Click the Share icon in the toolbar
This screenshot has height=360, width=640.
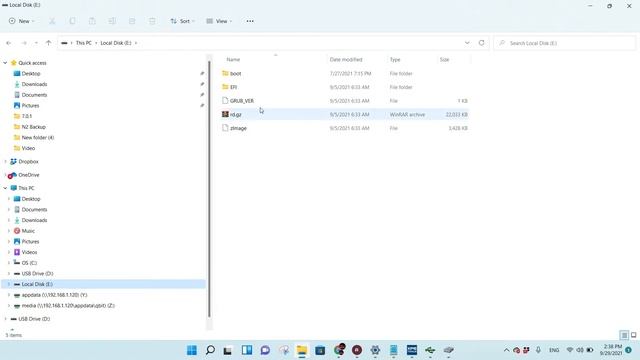click(132, 21)
